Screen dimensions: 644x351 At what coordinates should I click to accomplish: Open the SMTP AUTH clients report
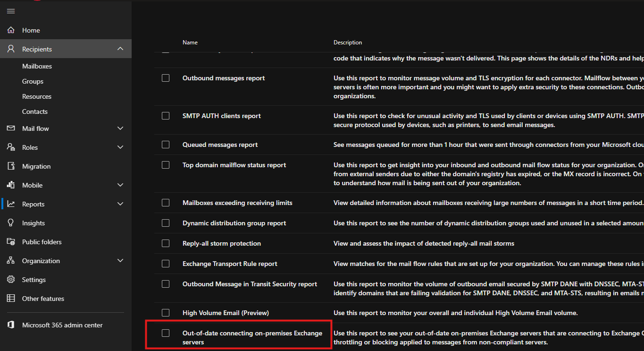[x=221, y=116]
